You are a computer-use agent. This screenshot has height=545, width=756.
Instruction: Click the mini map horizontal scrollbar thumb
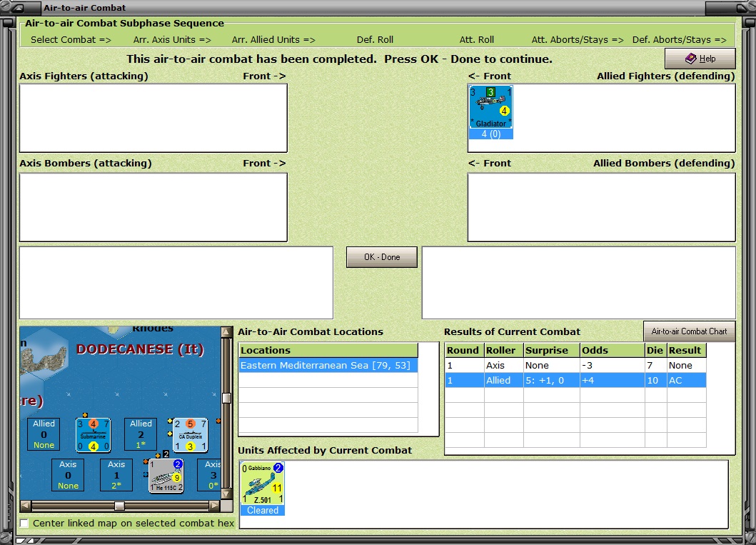coord(119,506)
